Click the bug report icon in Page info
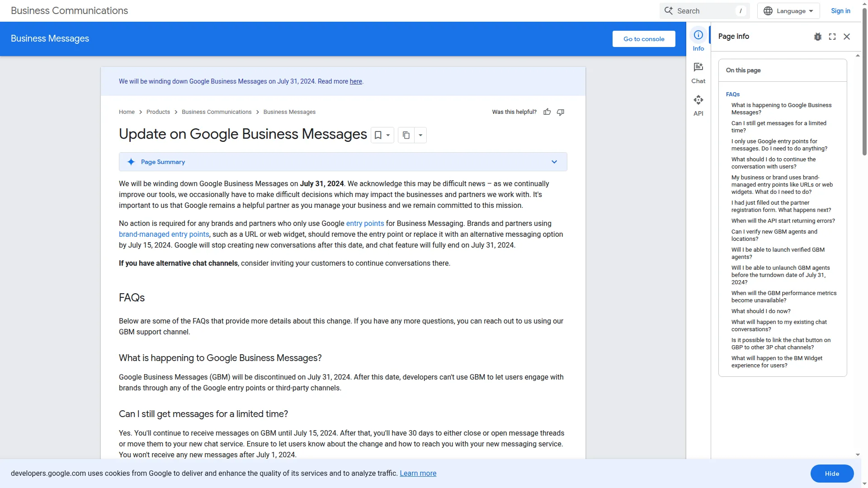 coord(818,37)
